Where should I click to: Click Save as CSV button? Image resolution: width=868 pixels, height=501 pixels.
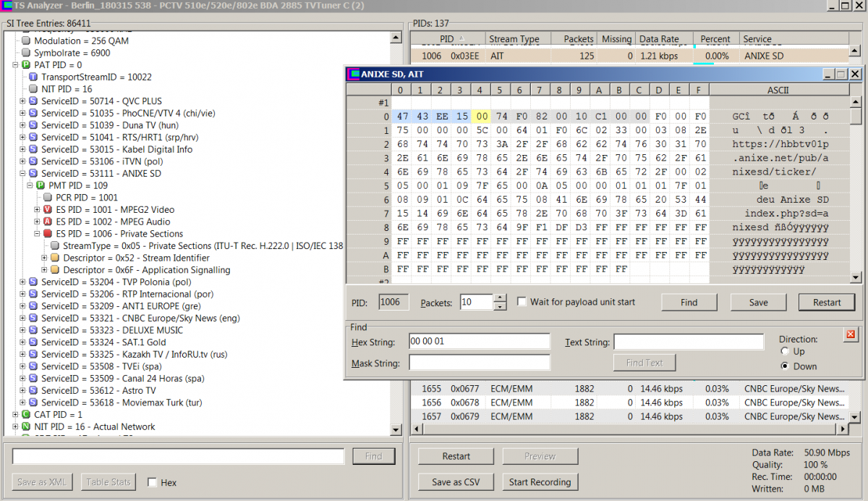point(456,482)
